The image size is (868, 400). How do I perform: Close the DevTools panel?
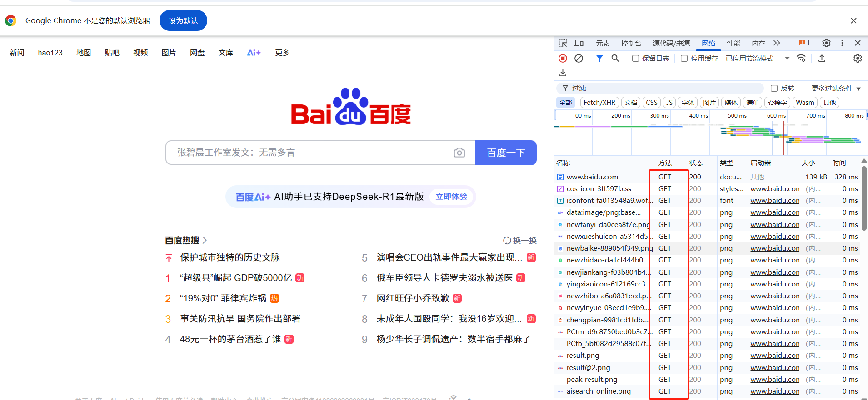[x=858, y=43]
